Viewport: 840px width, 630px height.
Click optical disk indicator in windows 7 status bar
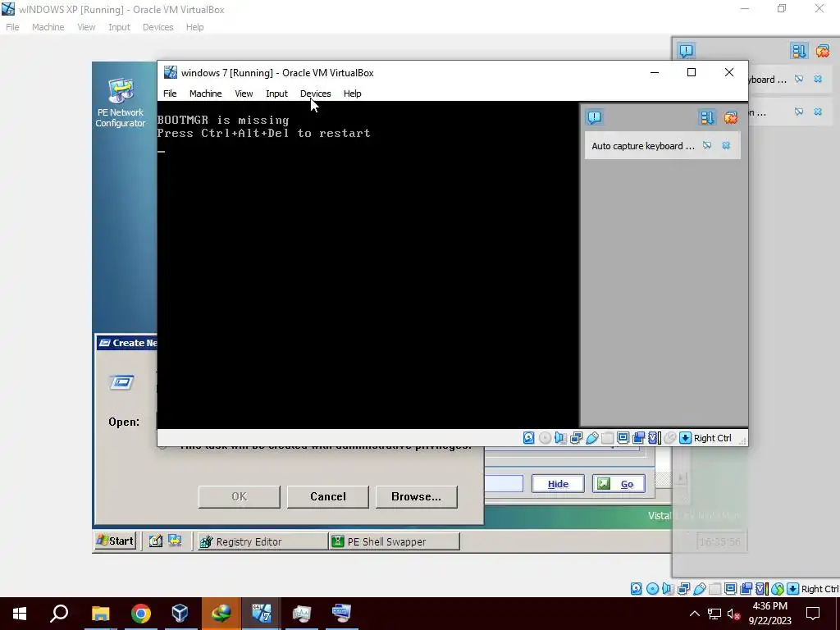point(545,438)
